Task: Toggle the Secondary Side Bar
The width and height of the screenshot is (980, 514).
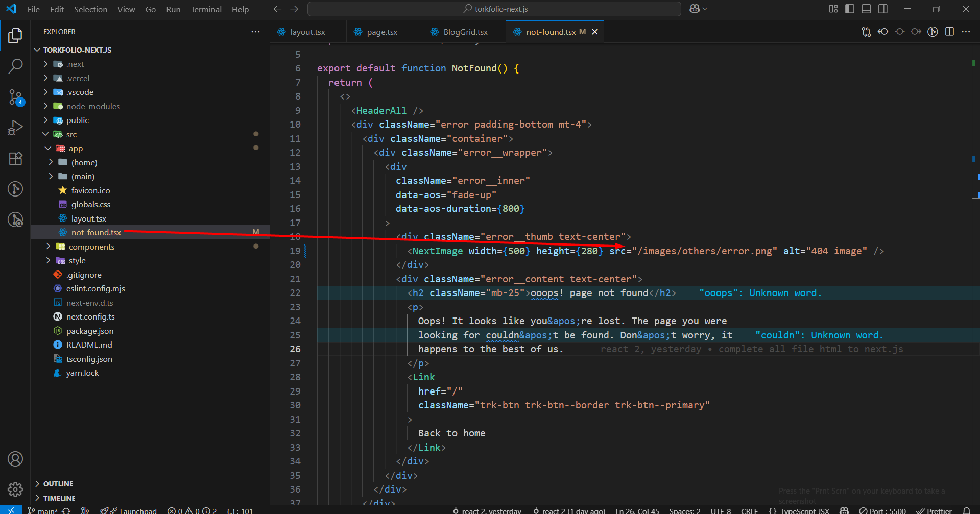Action: 883,9
